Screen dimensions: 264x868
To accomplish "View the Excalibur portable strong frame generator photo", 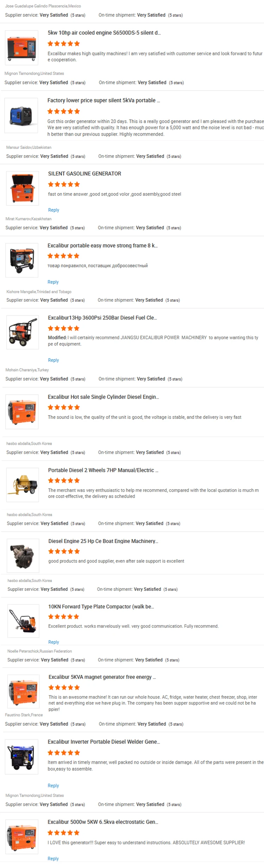I will (x=22, y=260).
